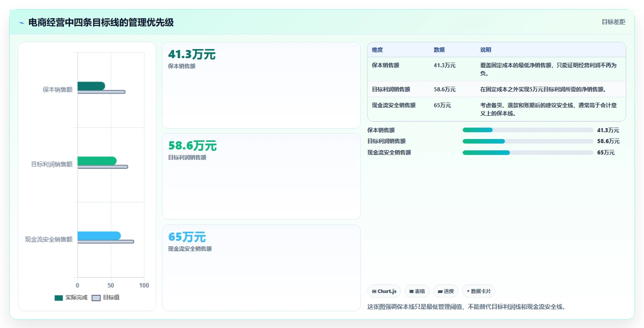Click the 41.3万元 value in the table
Viewport: 644px width, 328px height.
444,65
